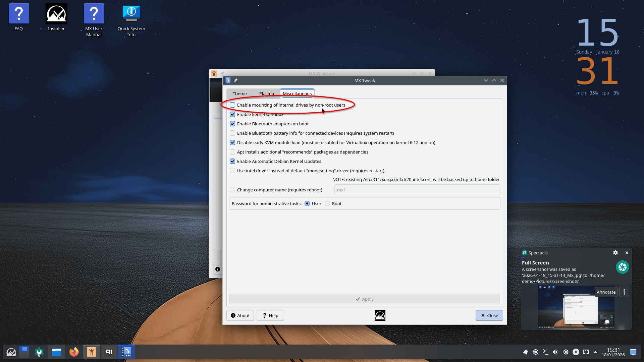Click MX logo at dialog bottom
The image size is (644, 362).
point(380,315)
